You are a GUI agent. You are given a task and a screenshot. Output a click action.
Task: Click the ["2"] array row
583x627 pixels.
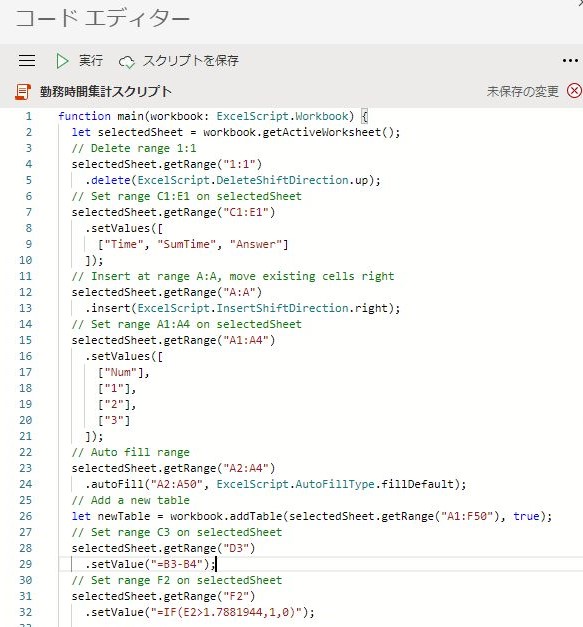(x=117, y=404)
